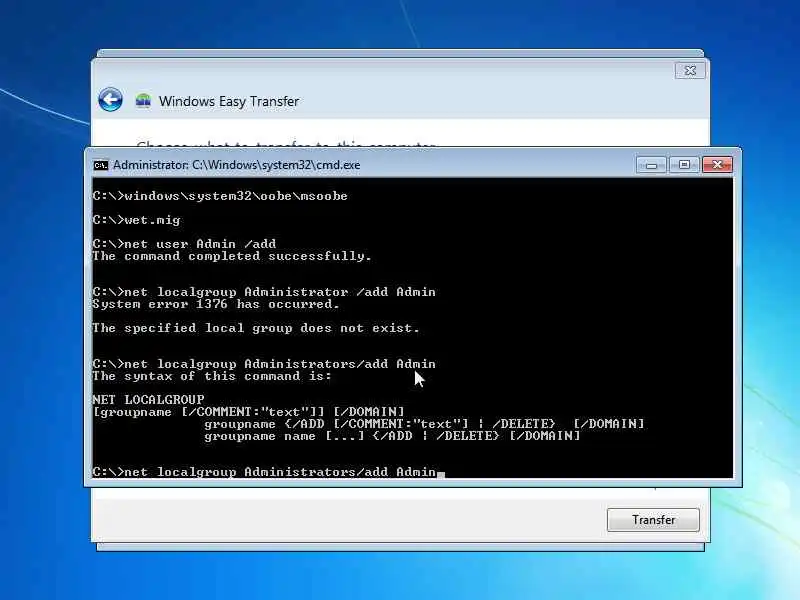The width and height of the screenshot is (800, 600).
Task: Close the Windows Easy Transfer dialog
Action: (690, 70)
